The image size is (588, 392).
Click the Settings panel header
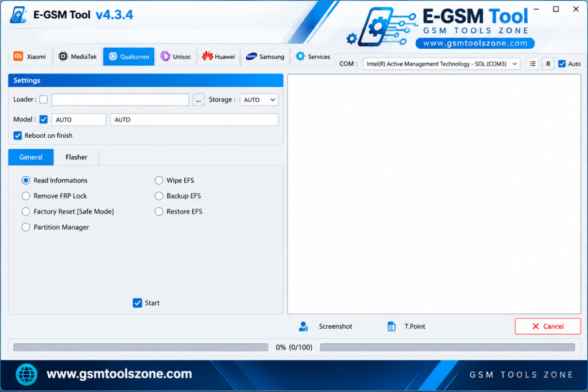145,80
